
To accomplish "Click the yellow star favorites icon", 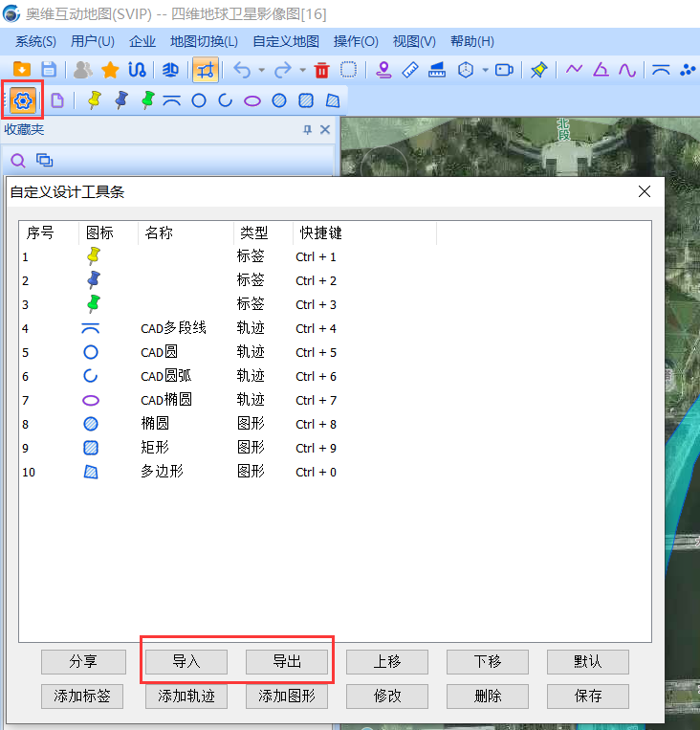I will (x=110, y=70).
